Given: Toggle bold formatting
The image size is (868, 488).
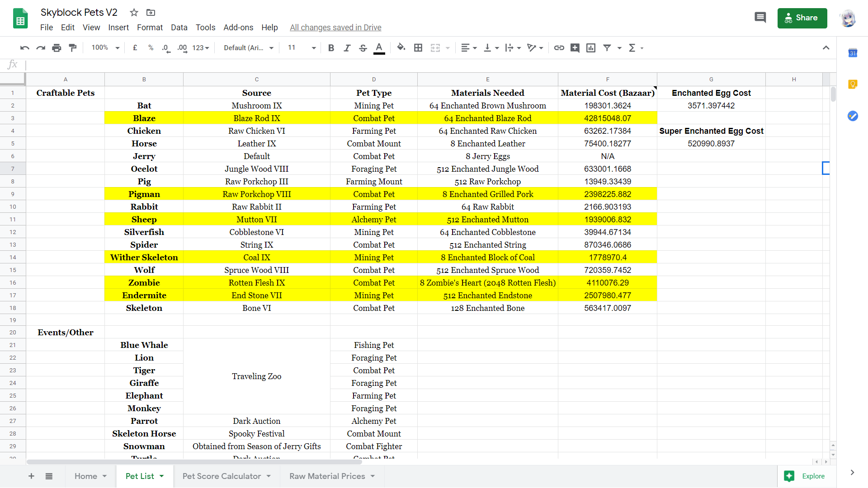Looking at the screenshot, I should click(x=331, y=48).
